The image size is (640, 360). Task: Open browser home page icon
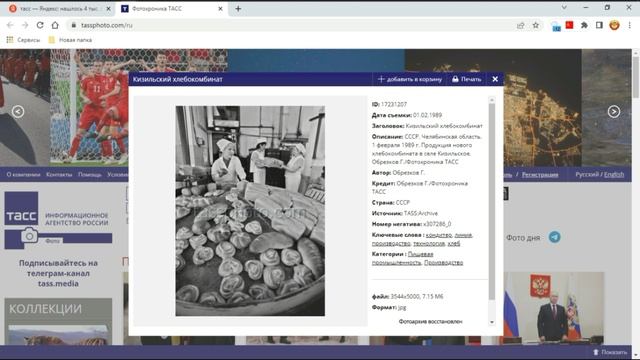pos(55,25)
